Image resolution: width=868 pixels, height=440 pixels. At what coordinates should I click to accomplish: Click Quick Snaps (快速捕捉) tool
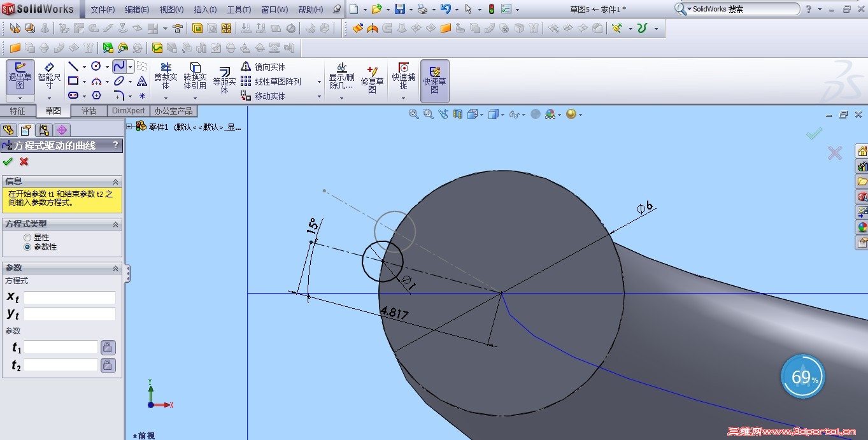tap(403, 76)
